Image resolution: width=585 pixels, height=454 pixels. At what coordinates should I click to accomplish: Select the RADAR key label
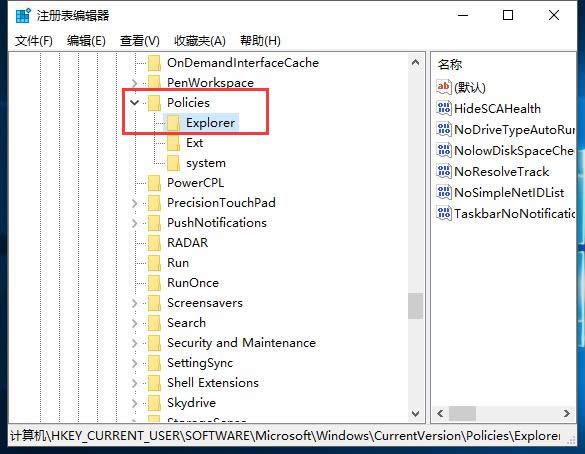[x=187, y=243]
